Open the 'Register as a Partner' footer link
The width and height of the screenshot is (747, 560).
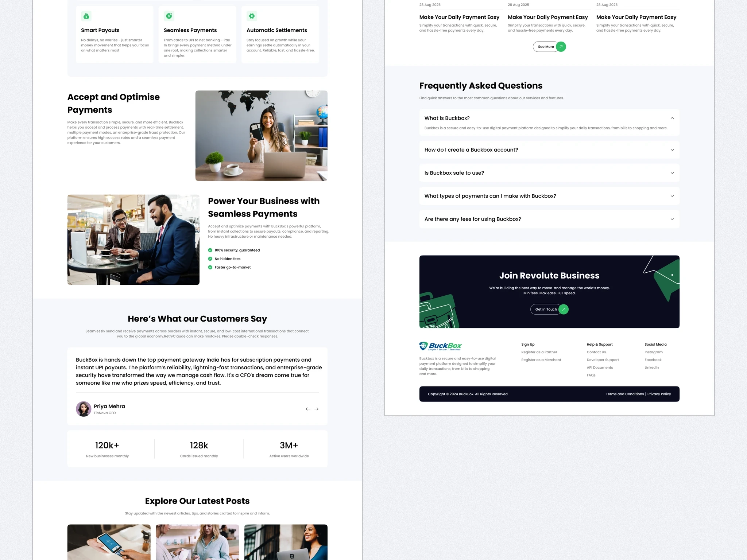click(539, 352)
